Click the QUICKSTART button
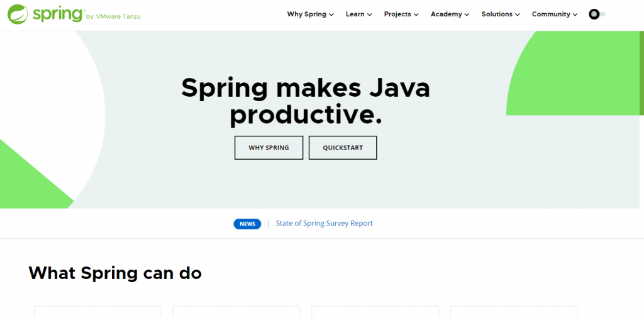644x318 pixels. [343, 148]
